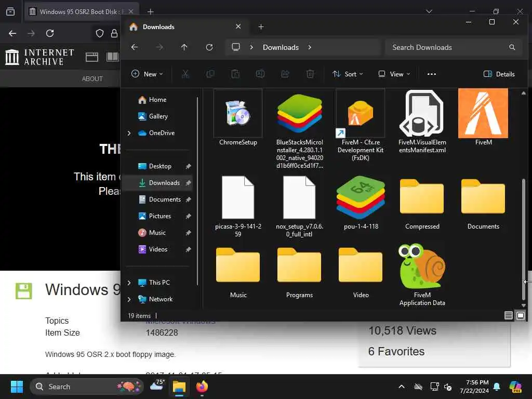Toggle the Details pane button
This screenshot has height=399, width=532.
499,74
